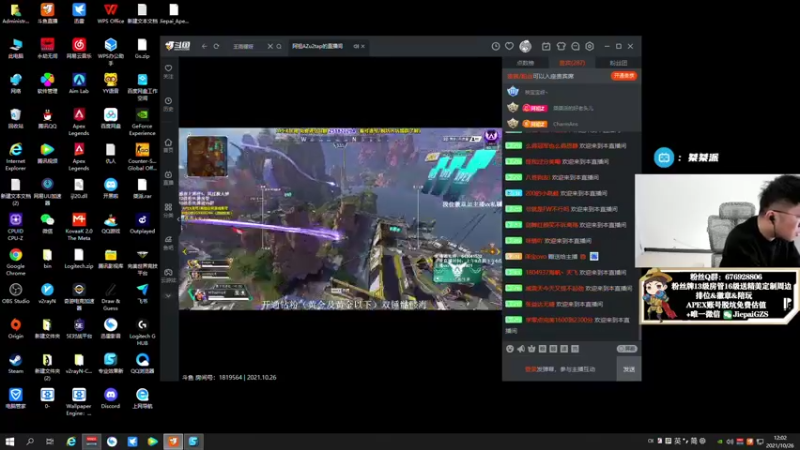
Task: Open Douyu settings hexagon icon
Action: pos(589,46)
